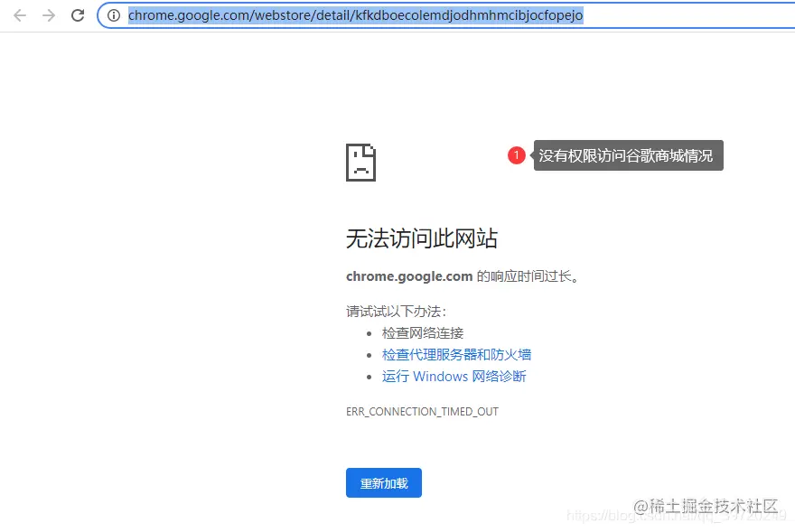Select the heading 无法访问此网站
Viewport: 795px width, 532px height.
[x=422, y=238]
